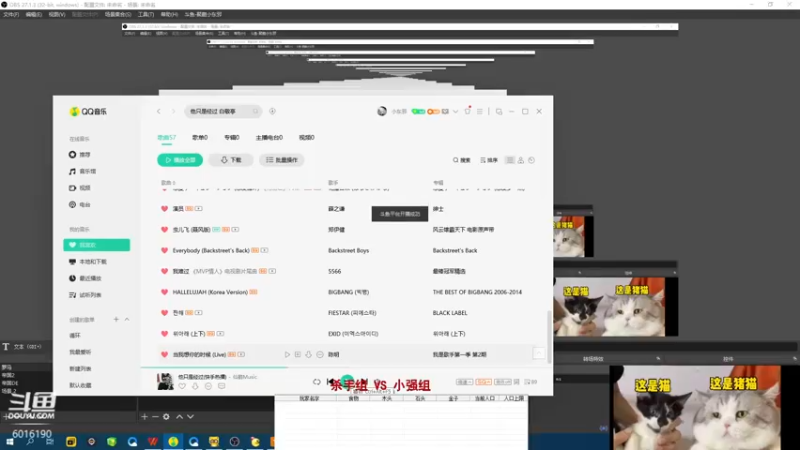The width and height of the screenshot is (800, 450).
Task: Move OBS source down arrow
Action: click(x=190, y=417)
